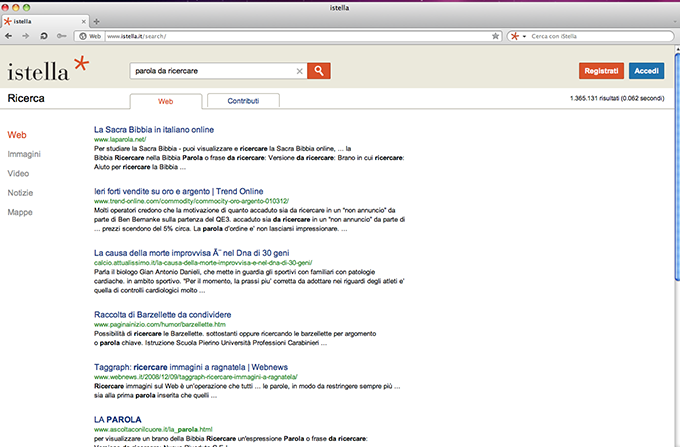This screenshot has width=680, height=447.
Task: Open the www.paginainizio.com URL link
Action: pyautogui.click(x=160, y=324)
